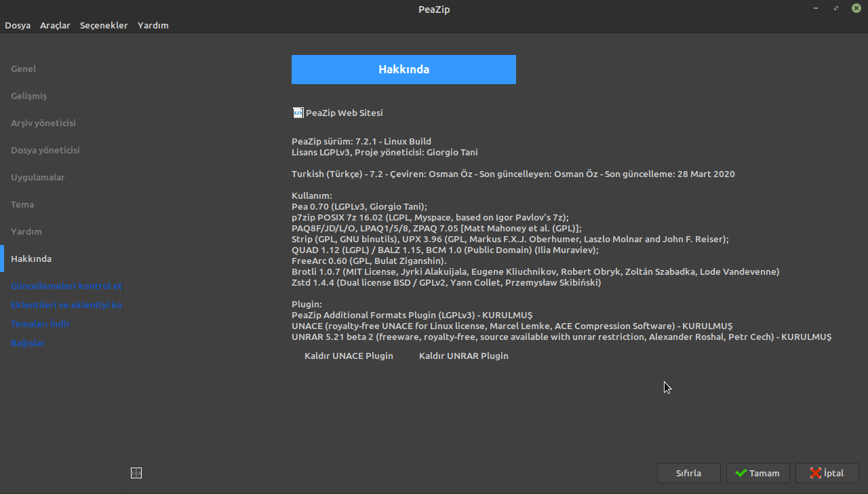
Task: Click the UNACE royalty-free line
Action: 512,326
